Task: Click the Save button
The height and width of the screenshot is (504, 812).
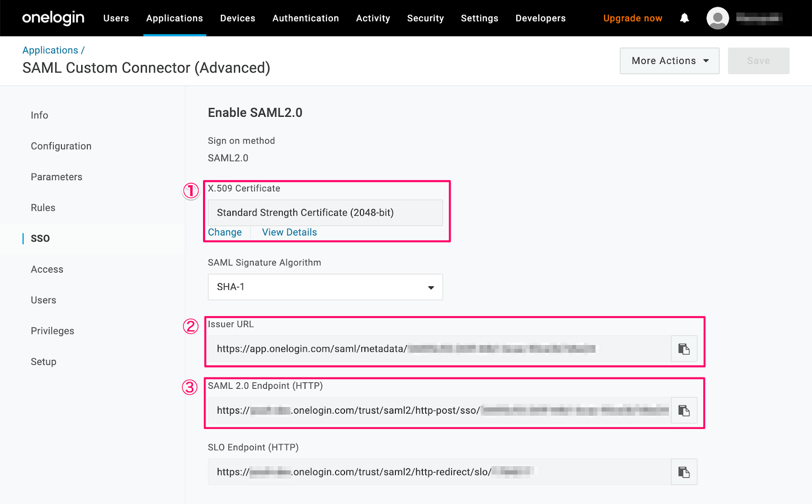Action: coord(759,61)
